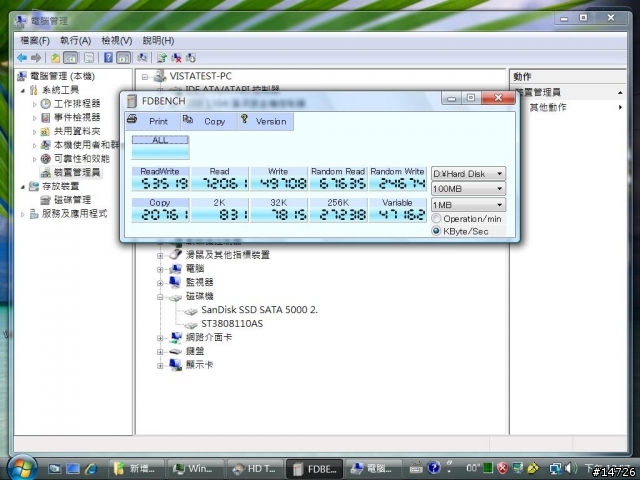
Task: Click the 其他動作 actions entry
Action: pyautogui.click(x=547, y=107)
